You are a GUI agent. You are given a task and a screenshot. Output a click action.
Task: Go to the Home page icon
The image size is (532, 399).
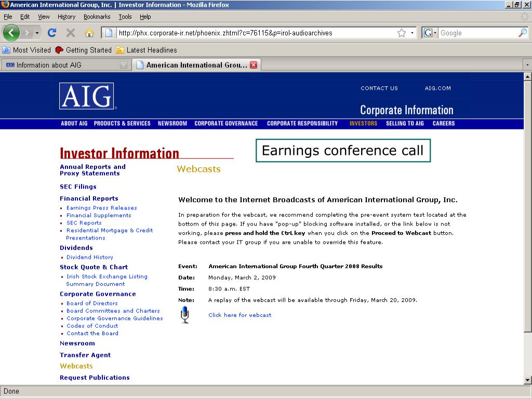(x=89, y=33)
